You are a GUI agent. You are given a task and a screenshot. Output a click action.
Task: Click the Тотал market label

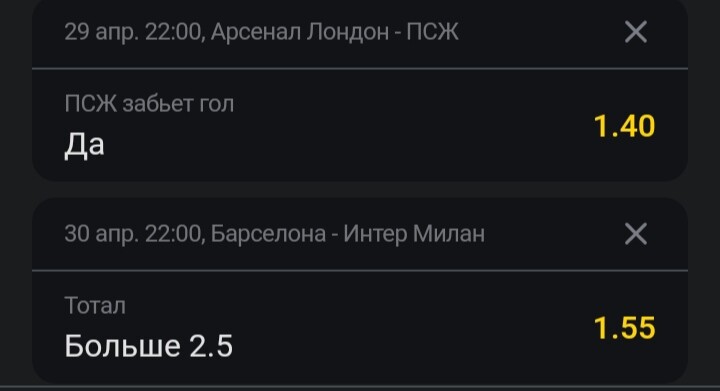(x=95, y=306)
